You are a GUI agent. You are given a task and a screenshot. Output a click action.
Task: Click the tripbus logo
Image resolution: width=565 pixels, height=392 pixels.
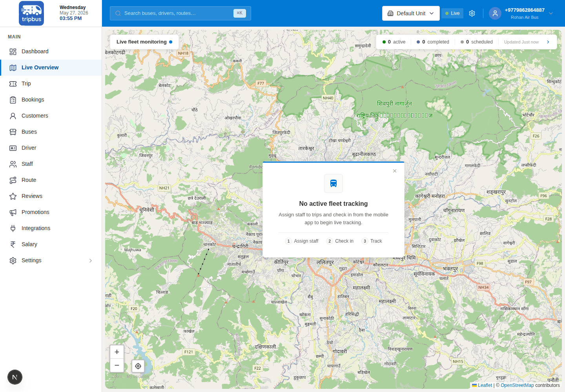pos(31,13)
